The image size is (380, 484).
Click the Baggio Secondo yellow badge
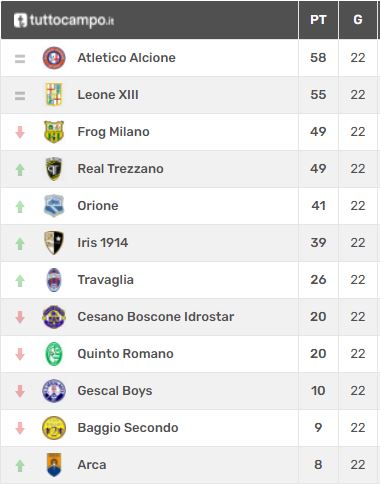point(54,428)
